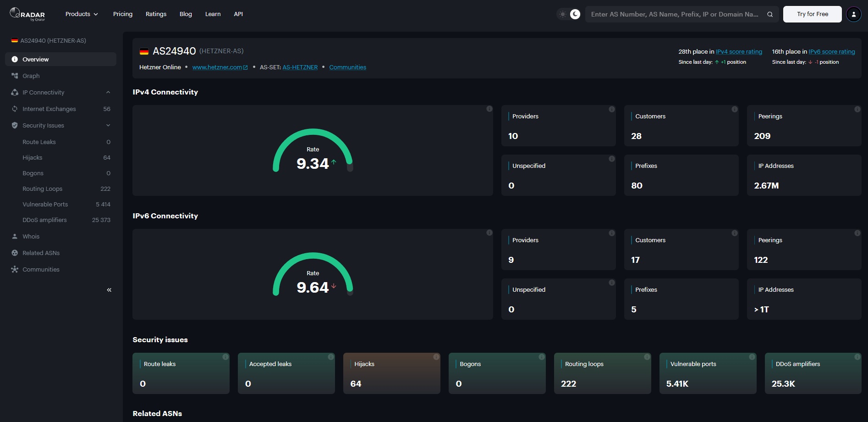
Task: Select Routing Loops in sidebar
Action: 66,189
